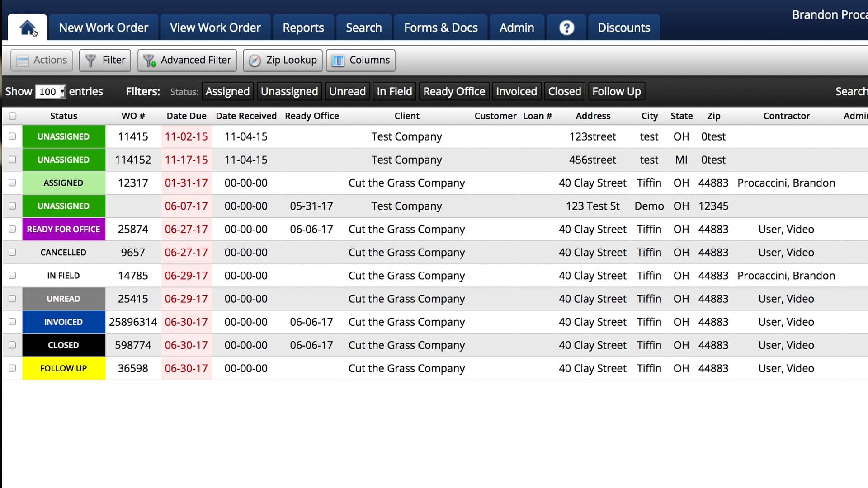Switch to the Reports tab
This screenshot has width=868, height=488.
coord(303,28)
